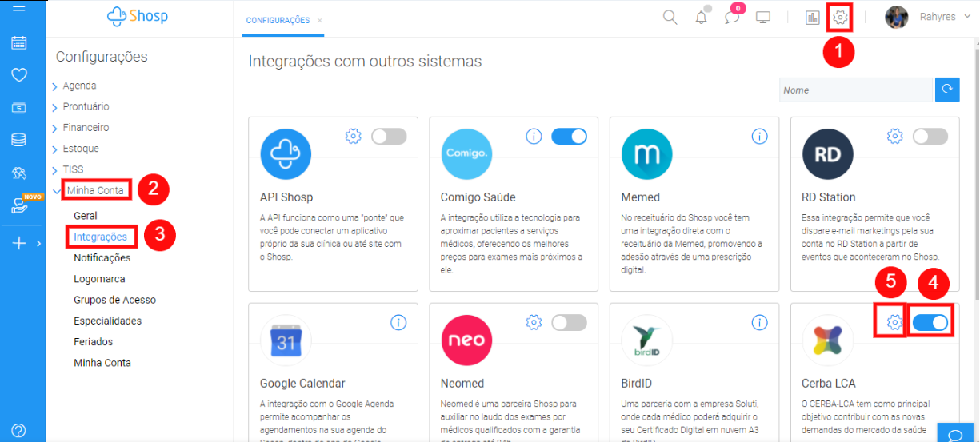This screenshot has height=442, width=980.
Task: Click the Google Calendar card title
Action: (302, 384)
